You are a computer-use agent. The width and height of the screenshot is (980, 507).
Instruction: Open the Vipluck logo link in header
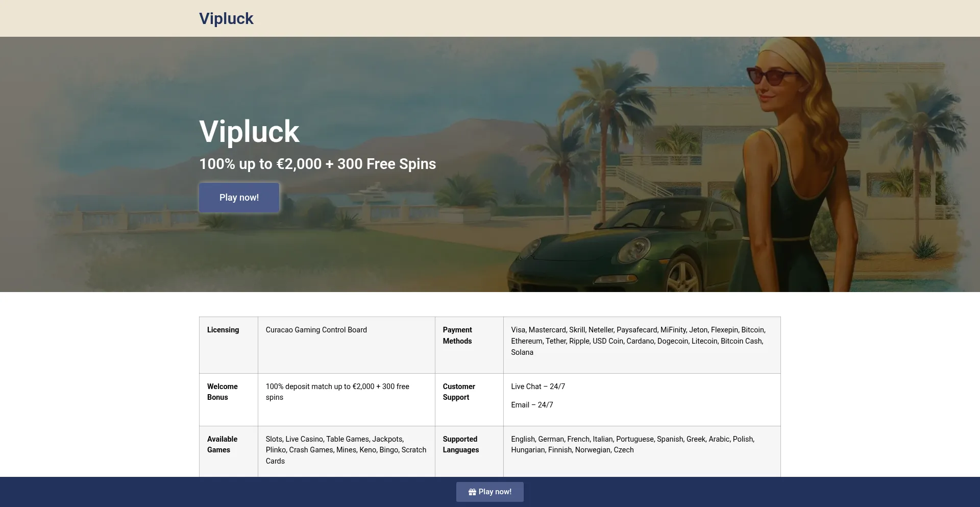[226, 18]
